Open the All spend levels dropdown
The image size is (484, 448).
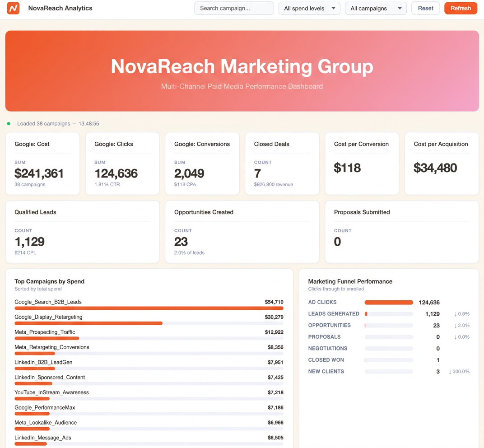click(x=309, y=8)
